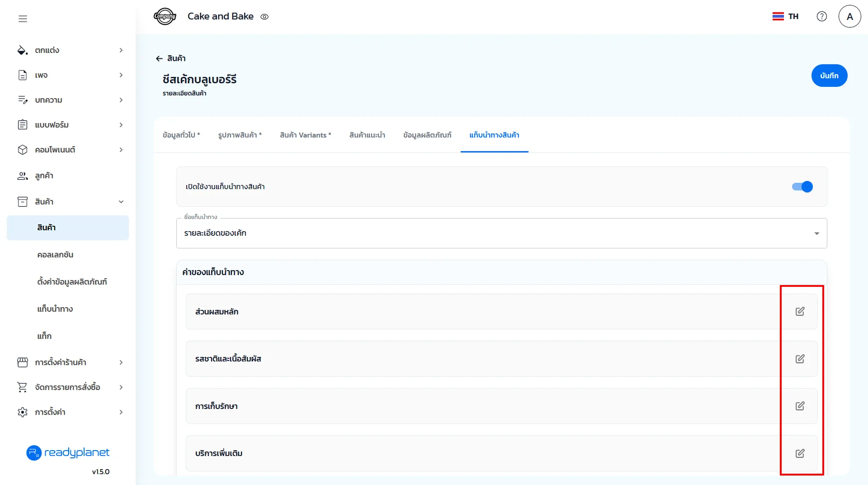Click the Cake and Bake company logo
This screenshot has width=868, height=485.
click(165, 16)
